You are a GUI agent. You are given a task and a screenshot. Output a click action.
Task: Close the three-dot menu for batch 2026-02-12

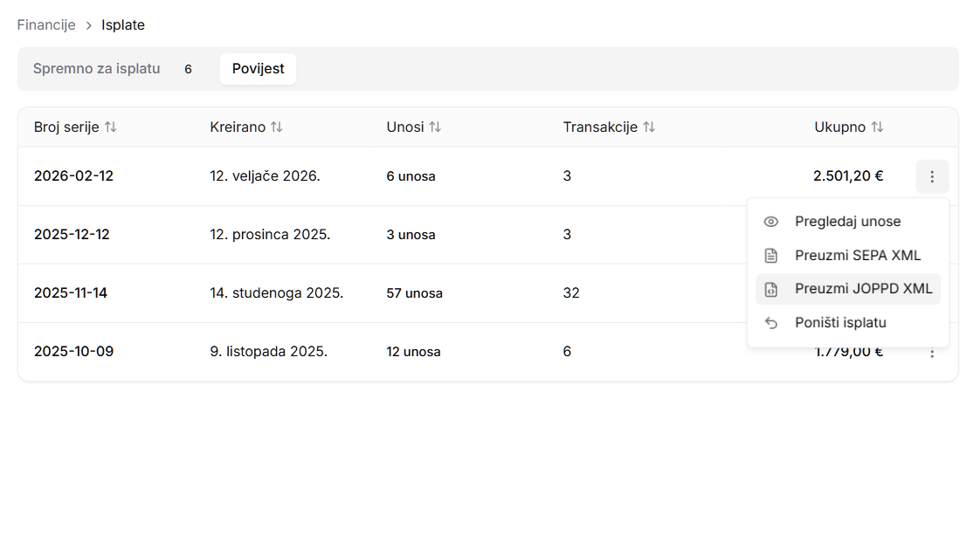click(932, 176)
